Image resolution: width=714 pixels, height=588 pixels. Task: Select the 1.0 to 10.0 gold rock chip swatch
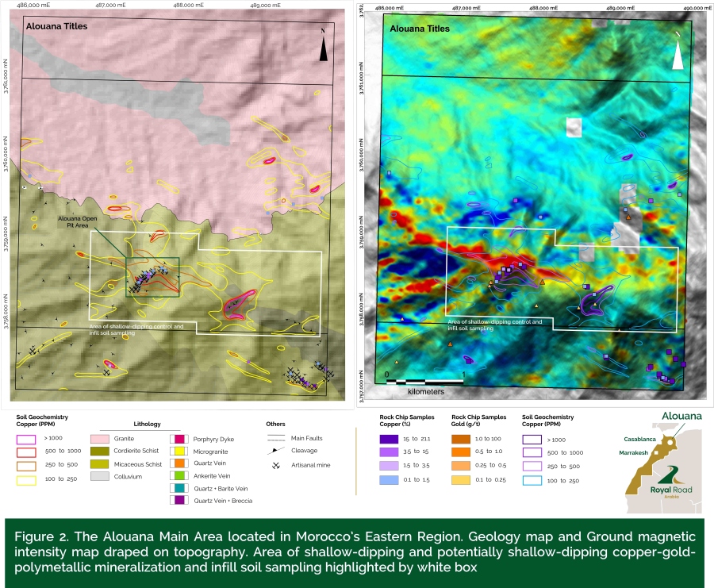point(462,438)
